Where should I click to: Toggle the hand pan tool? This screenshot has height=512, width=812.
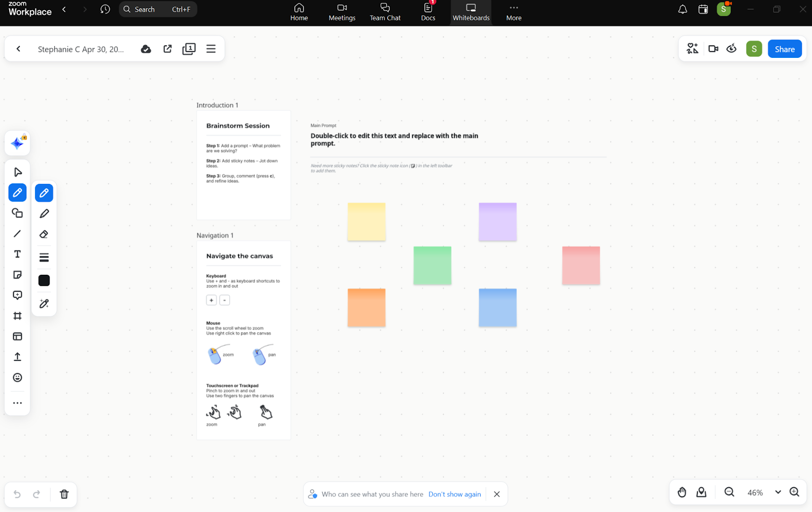pyautogui.click(x=682, y=492)
